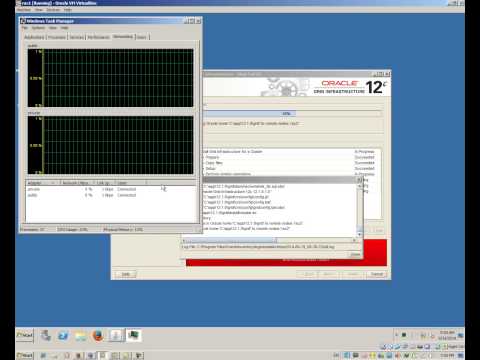
Task: Click the lower network utilization graph
Action: click(x=111, y=145)
